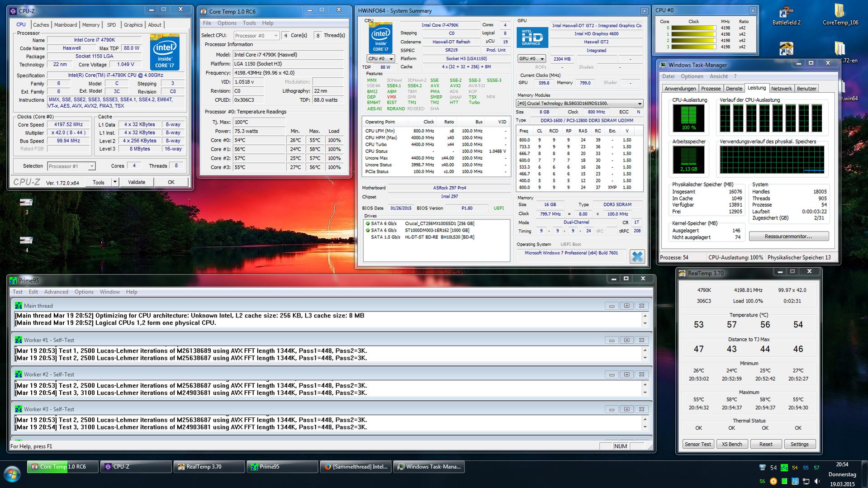Screen dimensions: 868x488
Task: Switch to Prozesse tab in Task-Manager
Action: [711, 89]
